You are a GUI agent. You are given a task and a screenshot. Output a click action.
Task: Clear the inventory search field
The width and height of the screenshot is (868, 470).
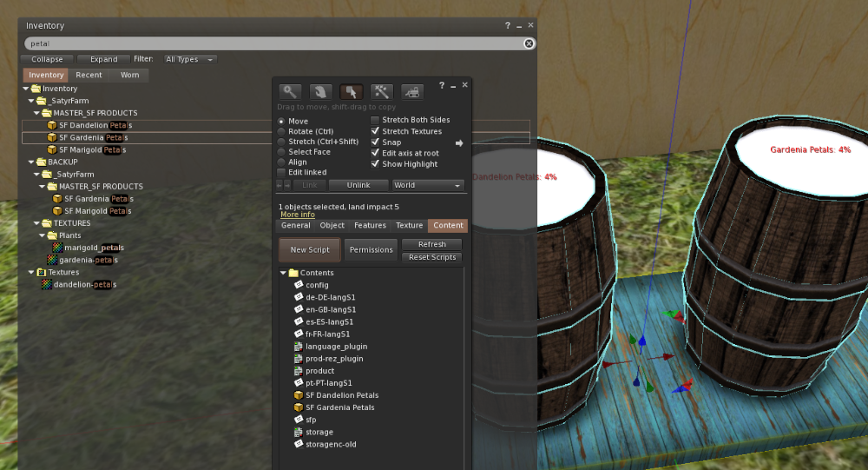529,43
